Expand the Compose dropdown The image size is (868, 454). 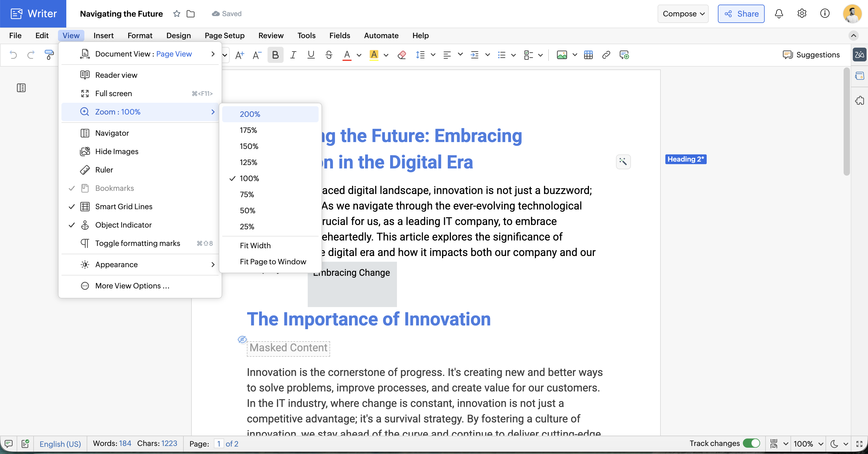[683, 14]
